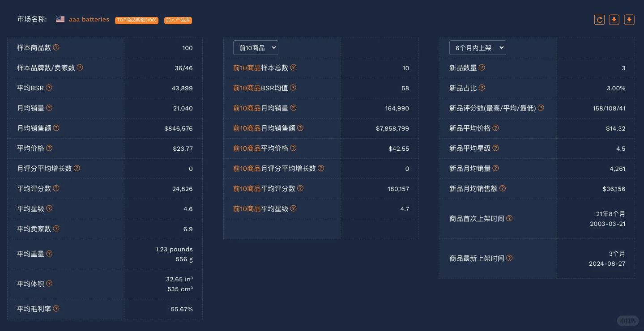
Task: Click the review counts value 158/108/41
Action: pyautogui.click(x=608, y=108)
